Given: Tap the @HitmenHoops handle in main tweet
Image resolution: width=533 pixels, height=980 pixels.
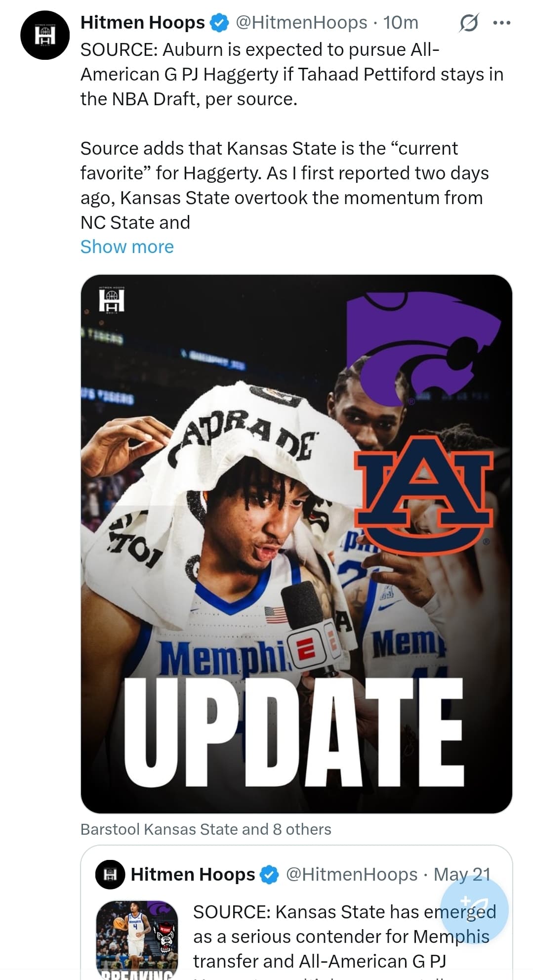Looking at the screenshot, I should point(301,23).
